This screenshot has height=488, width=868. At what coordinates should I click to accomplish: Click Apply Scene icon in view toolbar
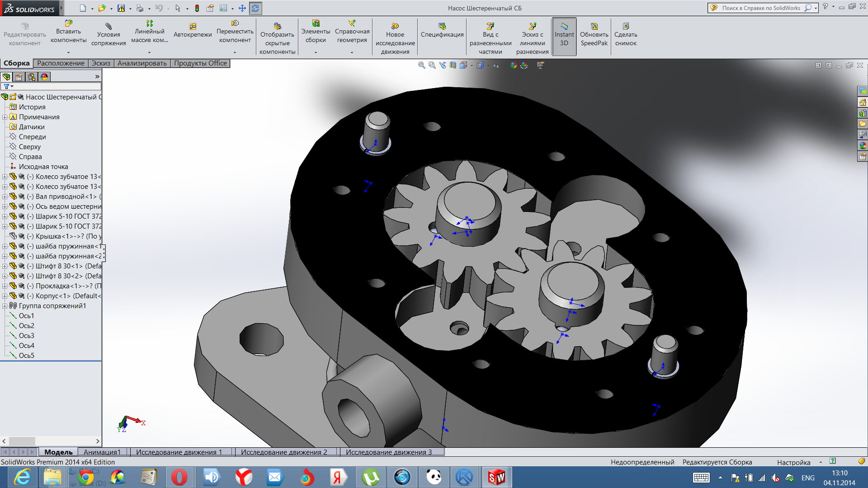(524, 65)
